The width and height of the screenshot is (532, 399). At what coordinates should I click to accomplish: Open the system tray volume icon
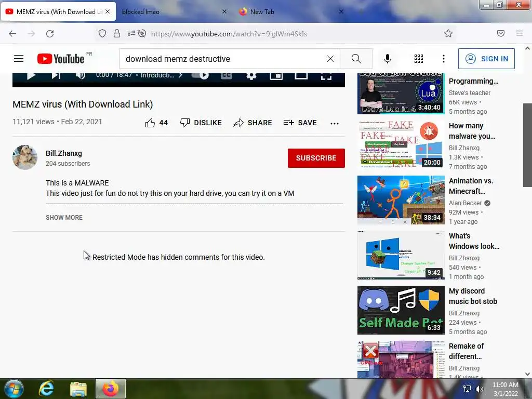[x=480, y=389]
